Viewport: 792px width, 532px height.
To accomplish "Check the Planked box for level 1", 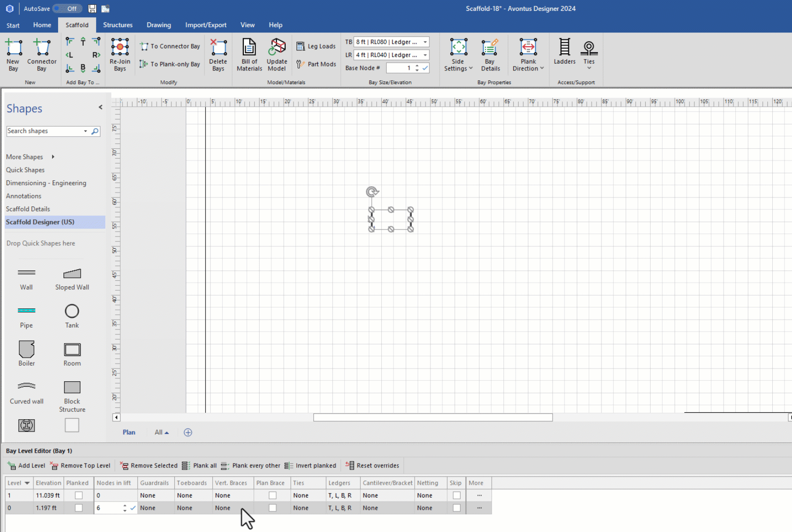I will 78,496.
